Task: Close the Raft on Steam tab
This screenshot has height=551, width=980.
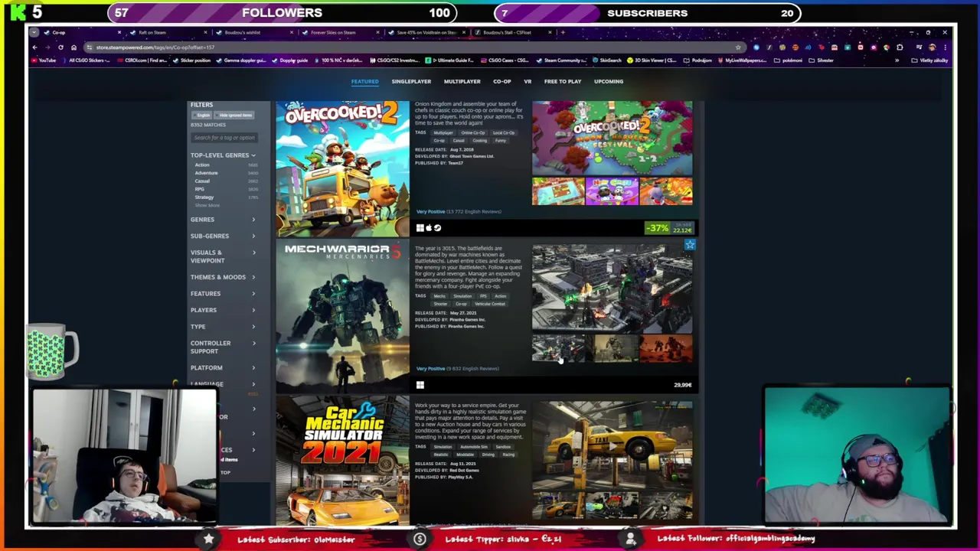Action: click(204, 33)
